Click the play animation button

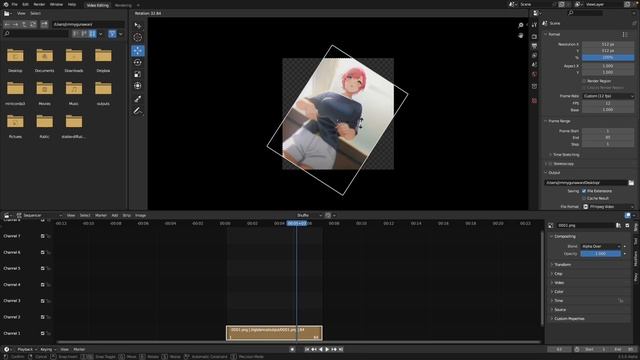(x=327, y=349)
